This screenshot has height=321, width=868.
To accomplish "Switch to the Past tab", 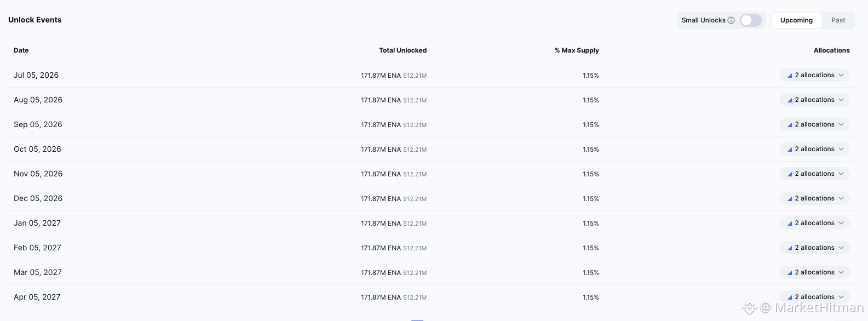I will [x=838, y=20].
